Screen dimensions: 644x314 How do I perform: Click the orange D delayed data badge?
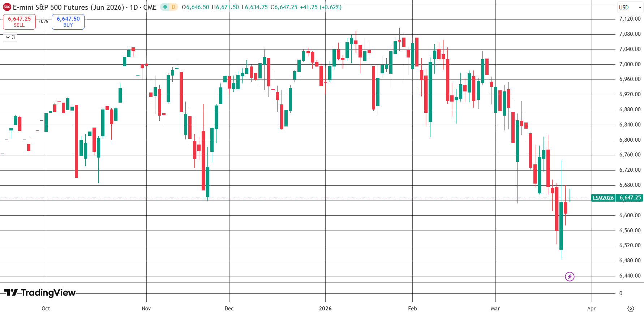(173, 7)
